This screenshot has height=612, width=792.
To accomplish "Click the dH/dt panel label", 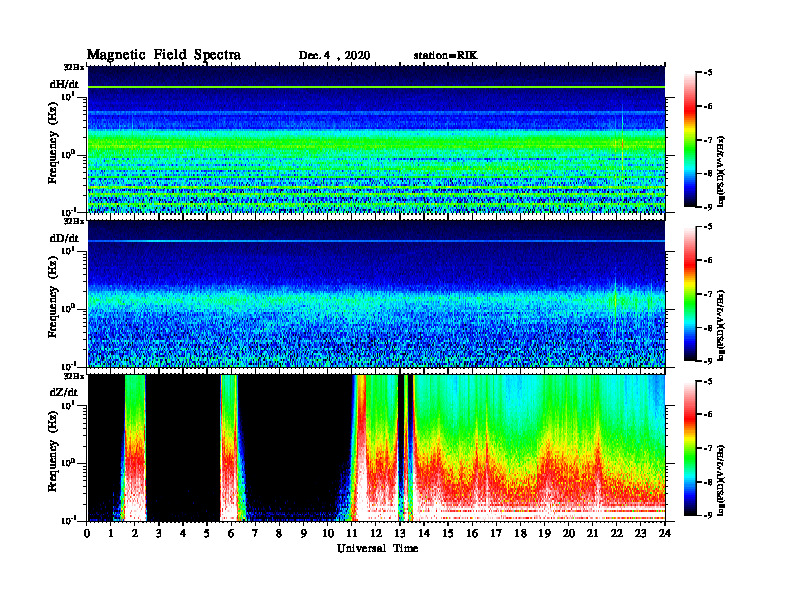I will pyautogui.click(x=64, y=84).
